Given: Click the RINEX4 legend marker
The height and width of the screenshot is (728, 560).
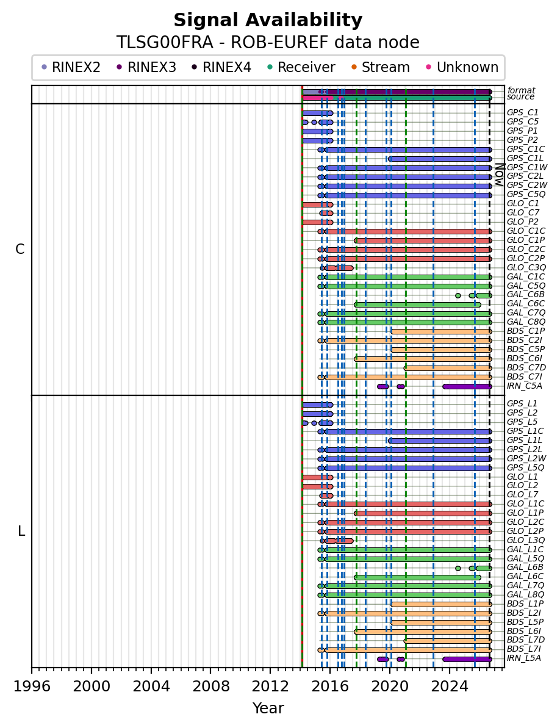Looking at the screenshot, I should coord(195,67).
